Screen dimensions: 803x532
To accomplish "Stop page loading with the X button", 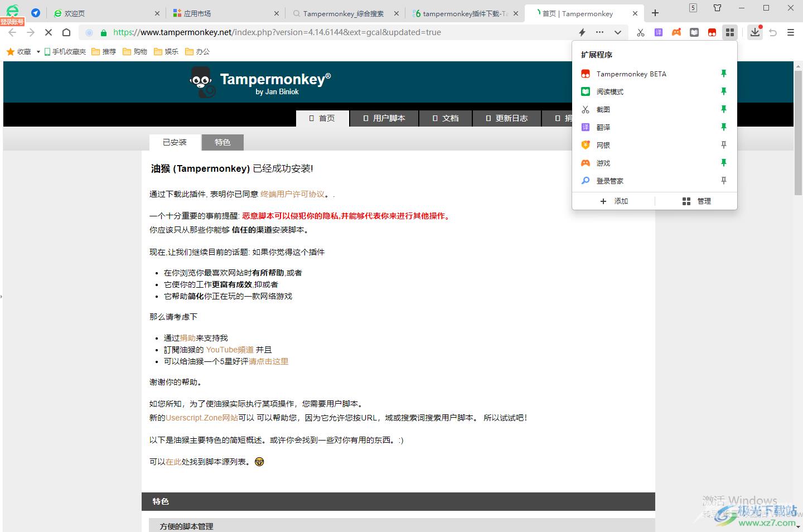I will [49, 32].
